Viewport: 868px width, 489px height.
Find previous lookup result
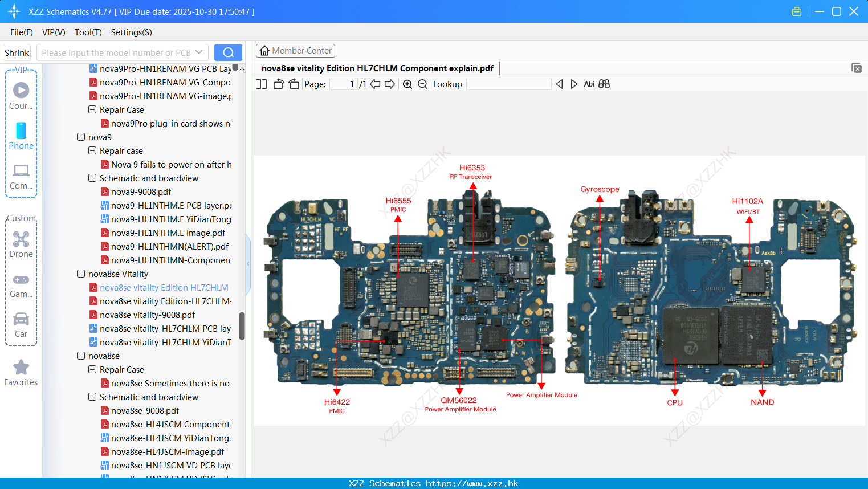coord(559,84)
